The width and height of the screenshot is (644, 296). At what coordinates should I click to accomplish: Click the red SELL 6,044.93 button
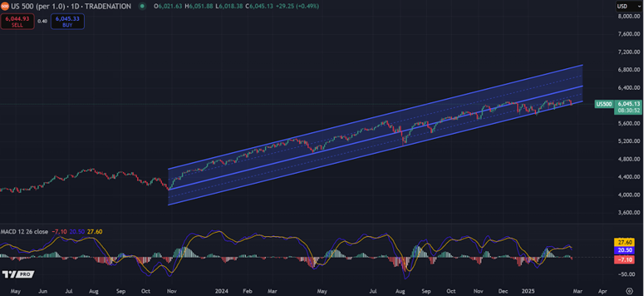[x=17, y=21]
